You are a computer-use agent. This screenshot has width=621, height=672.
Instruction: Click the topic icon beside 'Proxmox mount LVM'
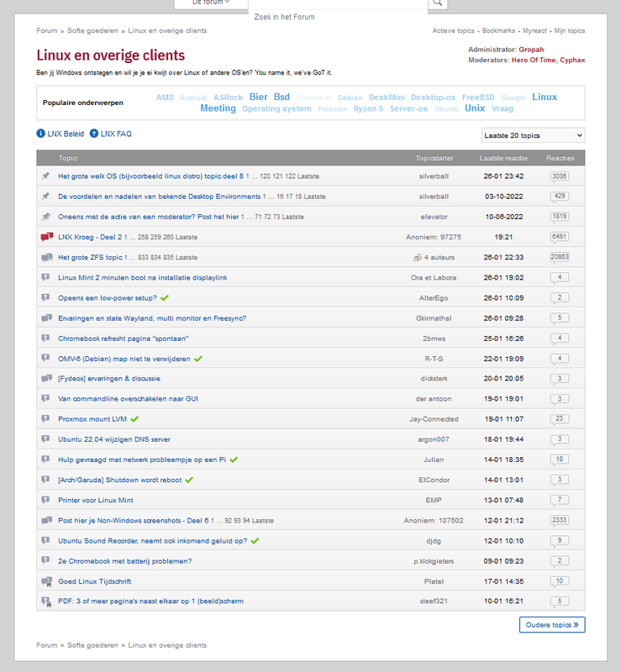tap(45, 418)
